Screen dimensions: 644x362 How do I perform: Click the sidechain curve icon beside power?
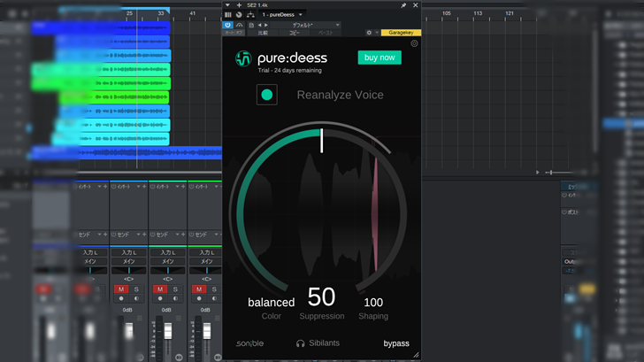click(x=239, y=25)
